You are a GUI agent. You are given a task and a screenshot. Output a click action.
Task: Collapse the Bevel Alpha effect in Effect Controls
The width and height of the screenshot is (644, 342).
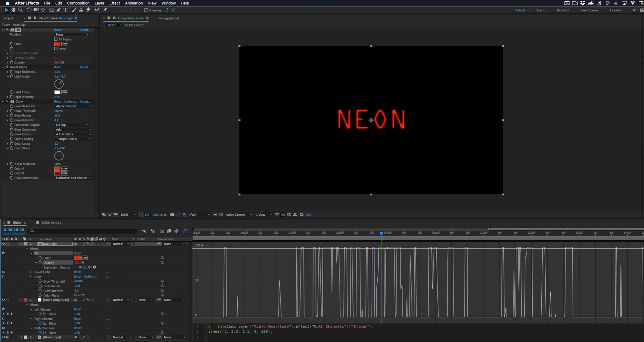3,67
